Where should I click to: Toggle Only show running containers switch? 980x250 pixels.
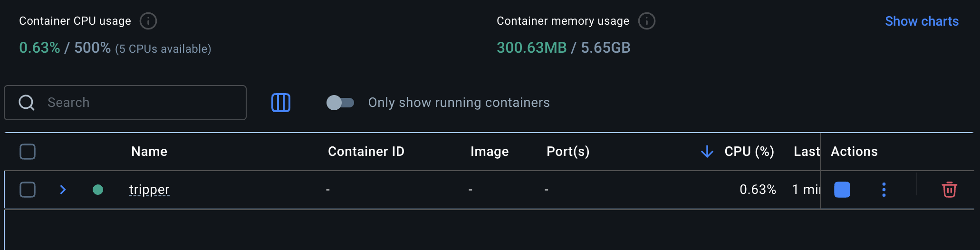(340, 103)
